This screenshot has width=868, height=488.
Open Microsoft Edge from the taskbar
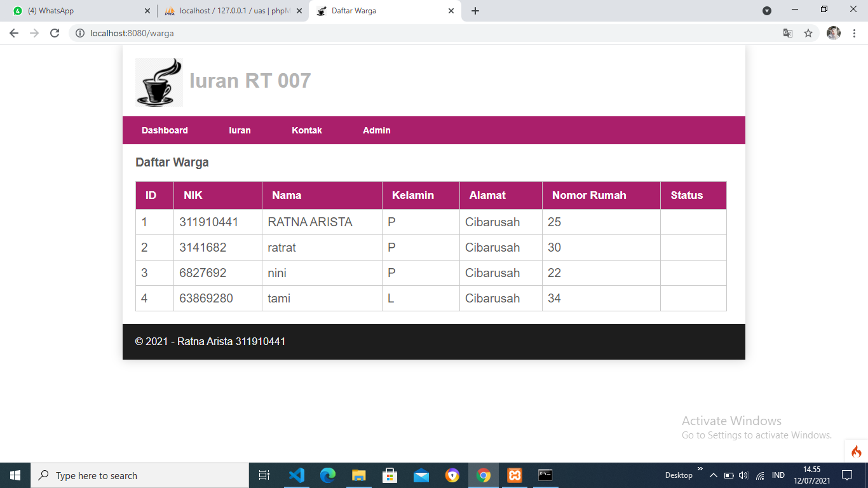[x=327, y=475]
